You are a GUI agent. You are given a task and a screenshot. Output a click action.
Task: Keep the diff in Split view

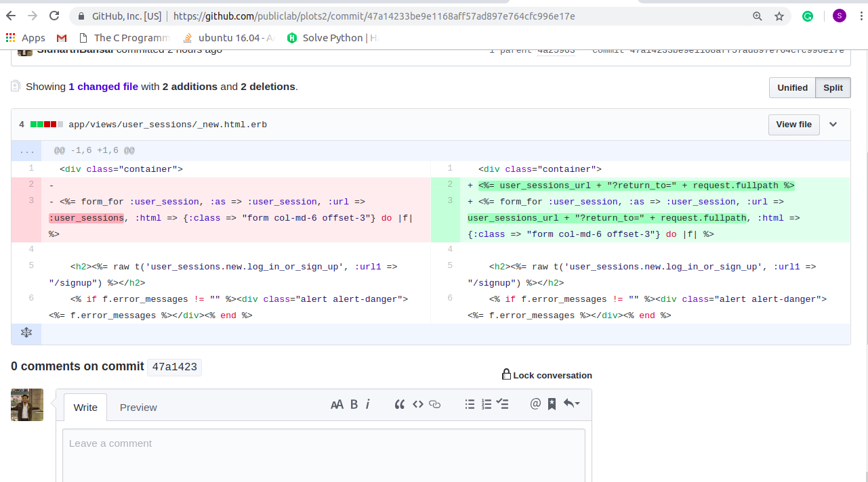(x=833, y=87)
